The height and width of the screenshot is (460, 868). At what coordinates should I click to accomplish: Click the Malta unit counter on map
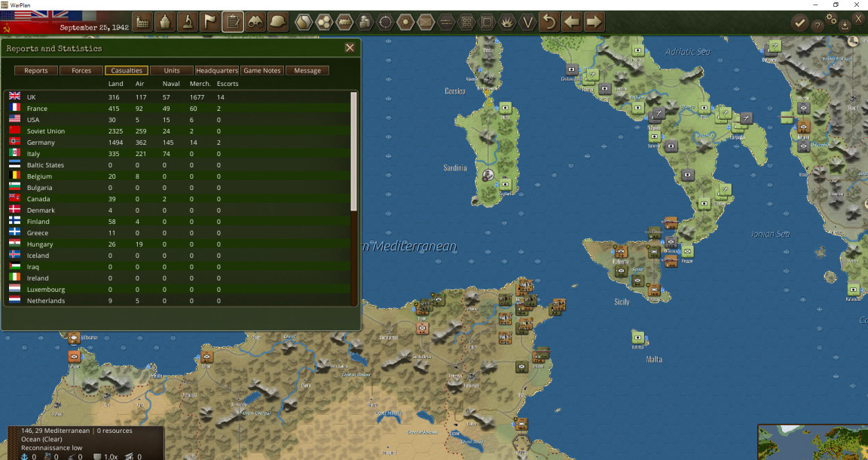click(x=637, y=336)
